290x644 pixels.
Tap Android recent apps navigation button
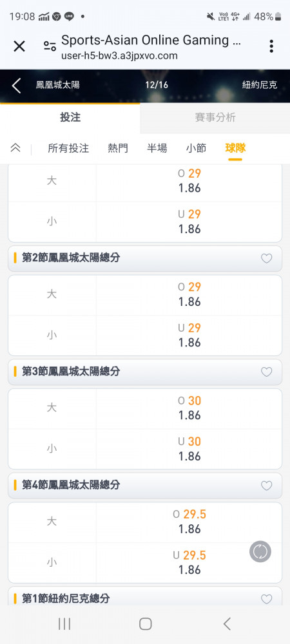point(64,624)
